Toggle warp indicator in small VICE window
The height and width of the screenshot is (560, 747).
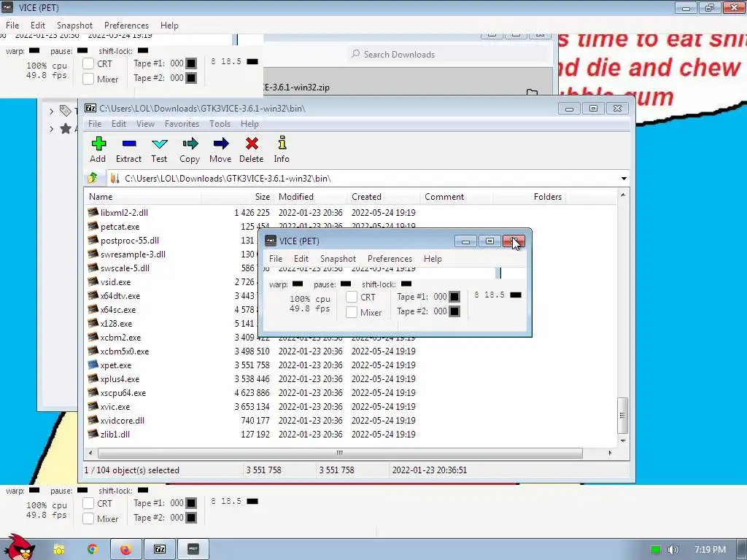tap(298, 284)
